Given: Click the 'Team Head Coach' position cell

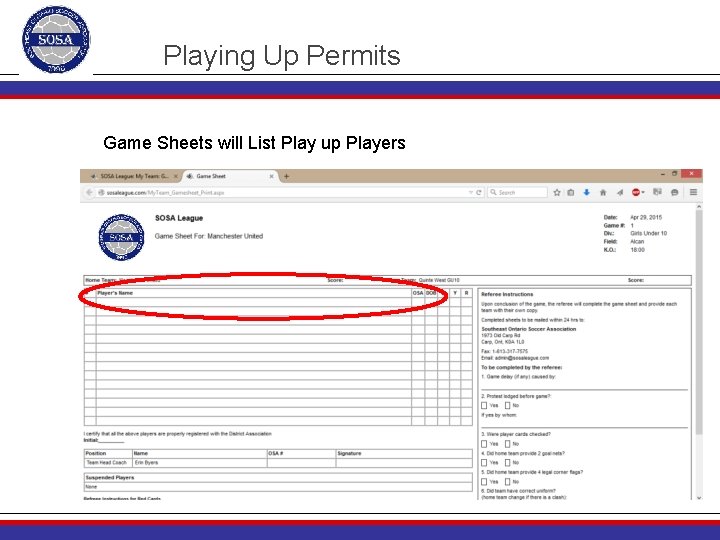Looking at the screenshot, I should [107, 463].
